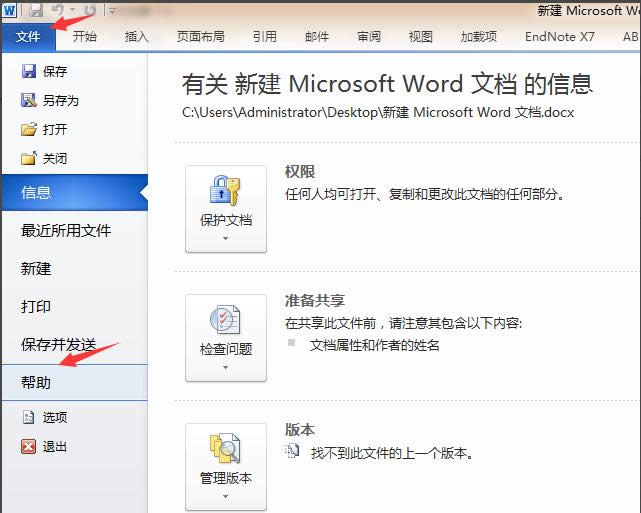This screenshot has height=513, width=641.
Task: Switch to the EndNote X7 tab
Action: [558, 37]
